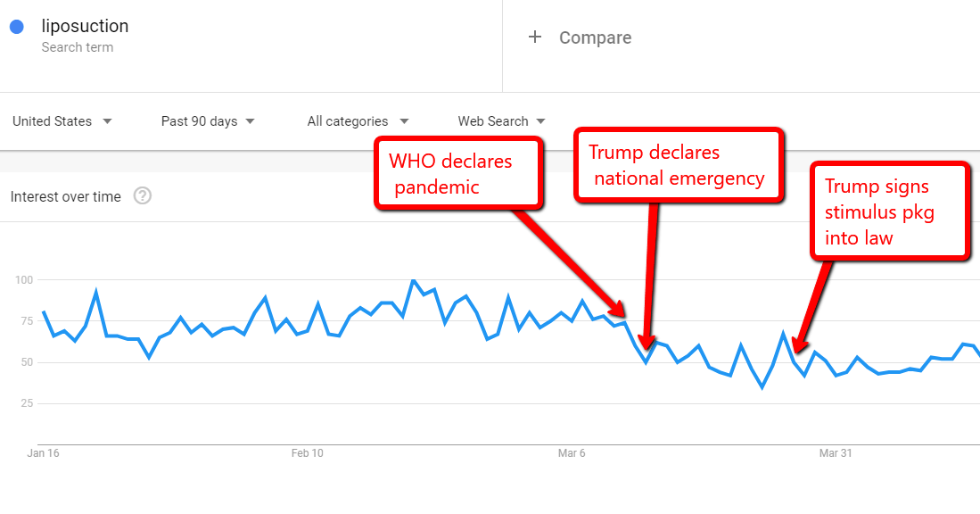Click the 'WHO declares pandemic' annotation box
Image resolution: width=980 pixels, height=514 pixels.
coord(458,172)
